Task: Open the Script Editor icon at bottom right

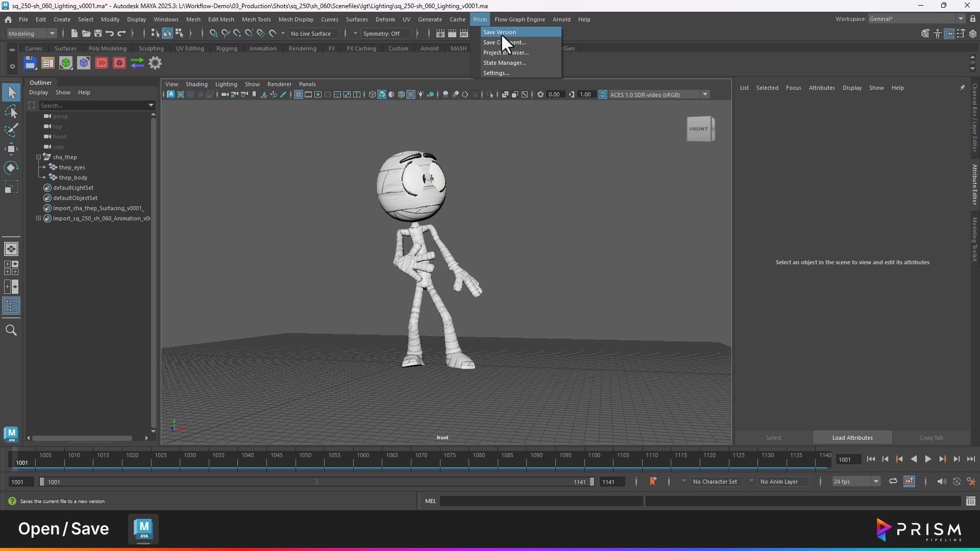Action: click(970, 502)
